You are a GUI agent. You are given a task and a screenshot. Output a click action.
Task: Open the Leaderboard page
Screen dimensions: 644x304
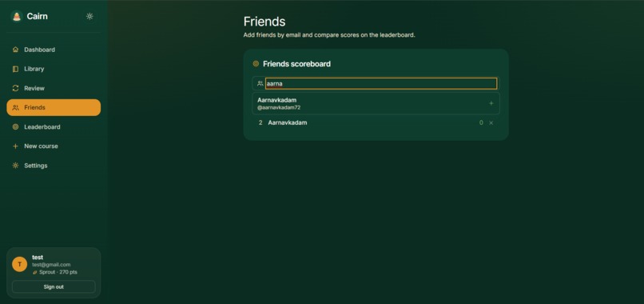click(x=54, y=126)
